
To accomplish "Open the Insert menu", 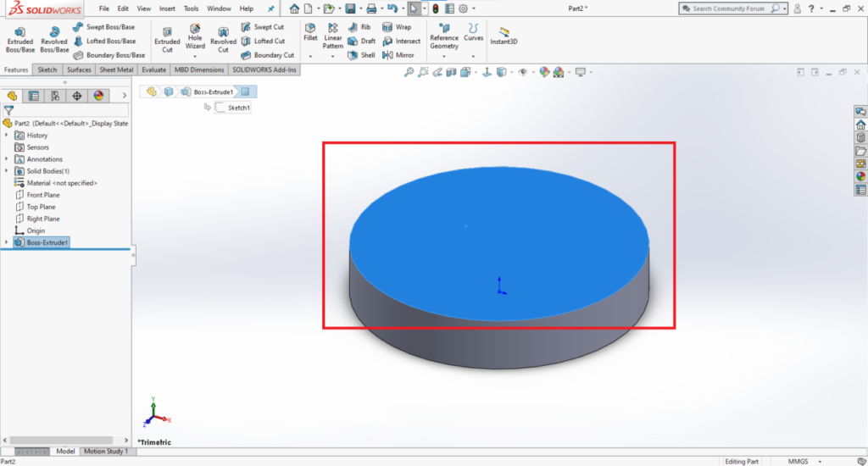I will coord(167,8).
